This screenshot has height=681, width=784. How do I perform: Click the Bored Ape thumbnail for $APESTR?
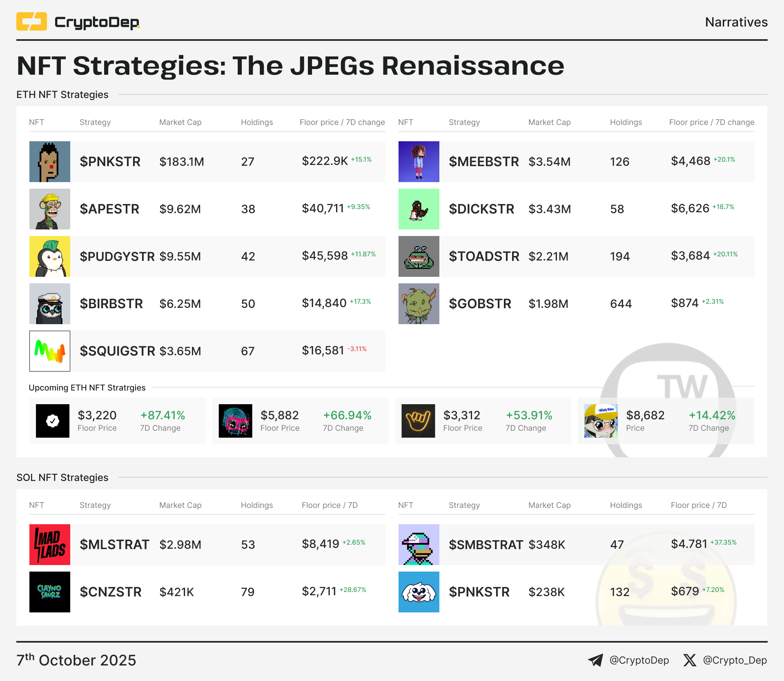coord(50,209)
